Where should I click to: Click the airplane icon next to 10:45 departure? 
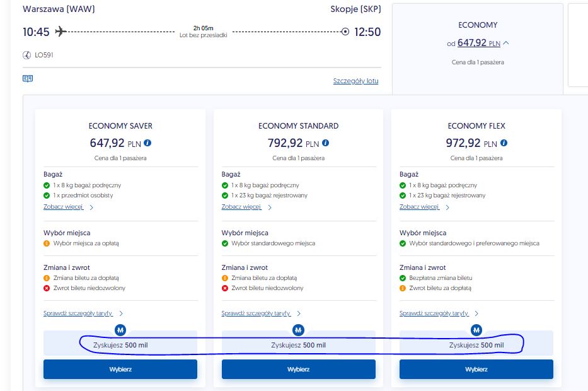click(61, 32)
